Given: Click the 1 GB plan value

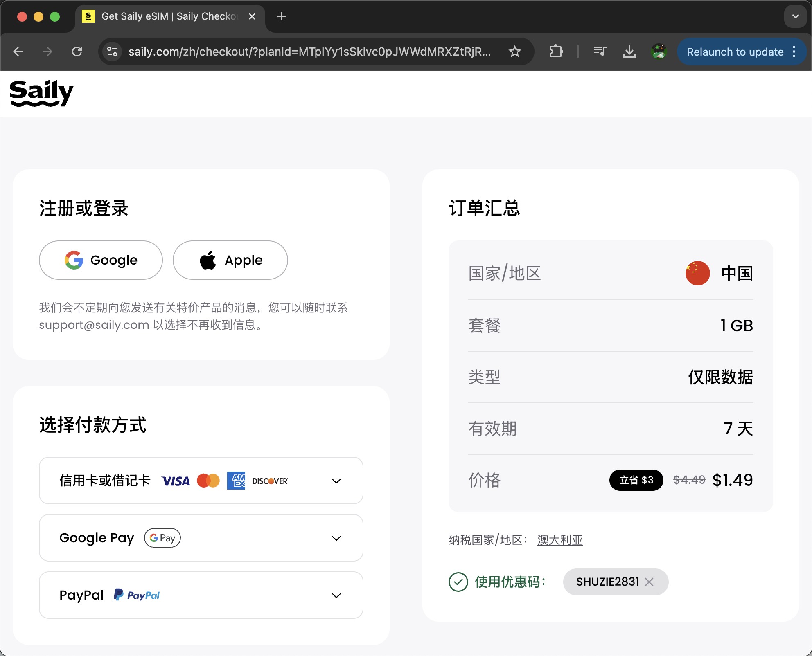Looking at the screenshot, I should point(737,326).
